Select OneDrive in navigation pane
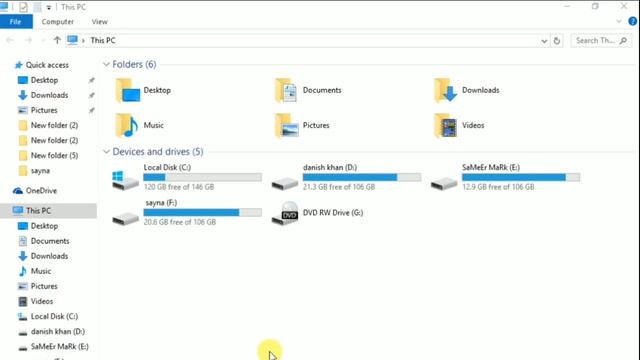 tap(35, 191)
